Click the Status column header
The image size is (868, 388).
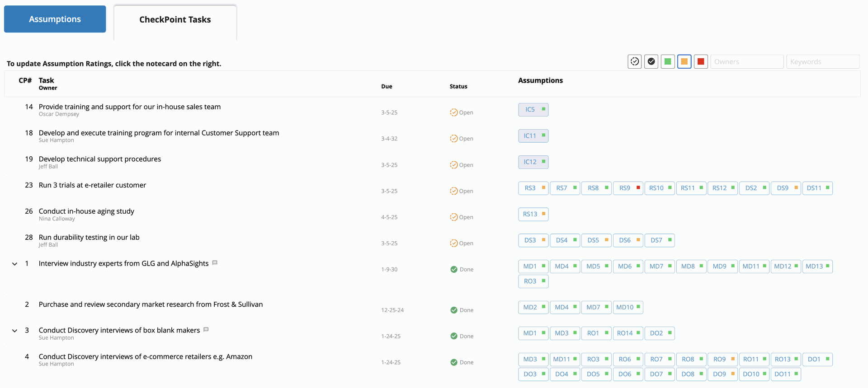click(x=458, y=87)
